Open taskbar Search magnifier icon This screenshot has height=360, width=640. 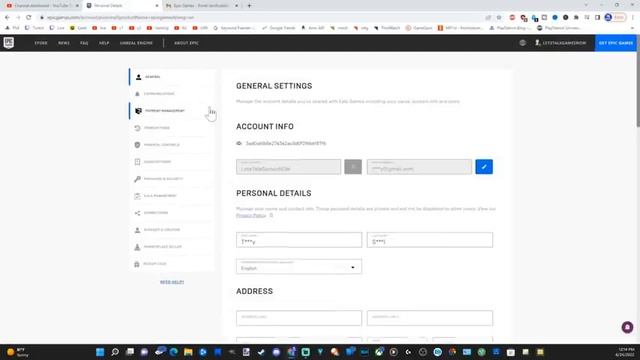[115, 352]
